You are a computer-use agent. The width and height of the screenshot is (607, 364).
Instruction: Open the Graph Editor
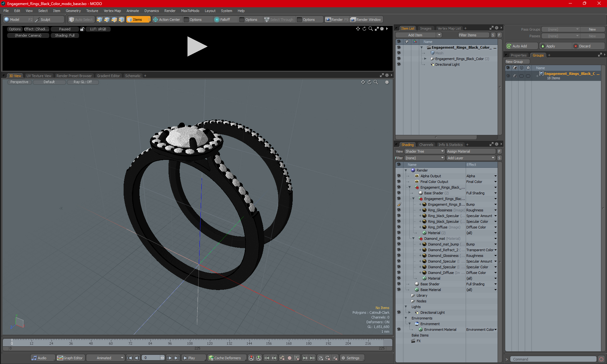pyautogui.click(x=70, y=358)
